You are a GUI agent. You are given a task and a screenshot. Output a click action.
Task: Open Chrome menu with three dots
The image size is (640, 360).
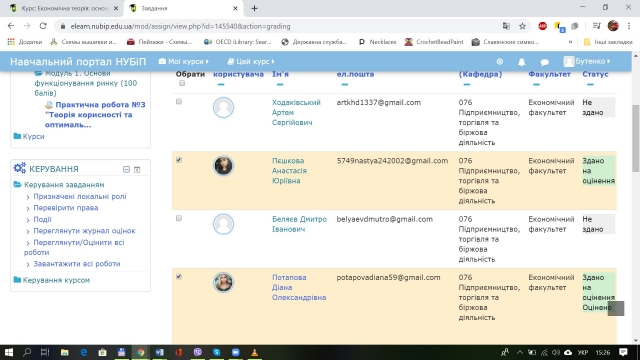click(x=629, y=26)
